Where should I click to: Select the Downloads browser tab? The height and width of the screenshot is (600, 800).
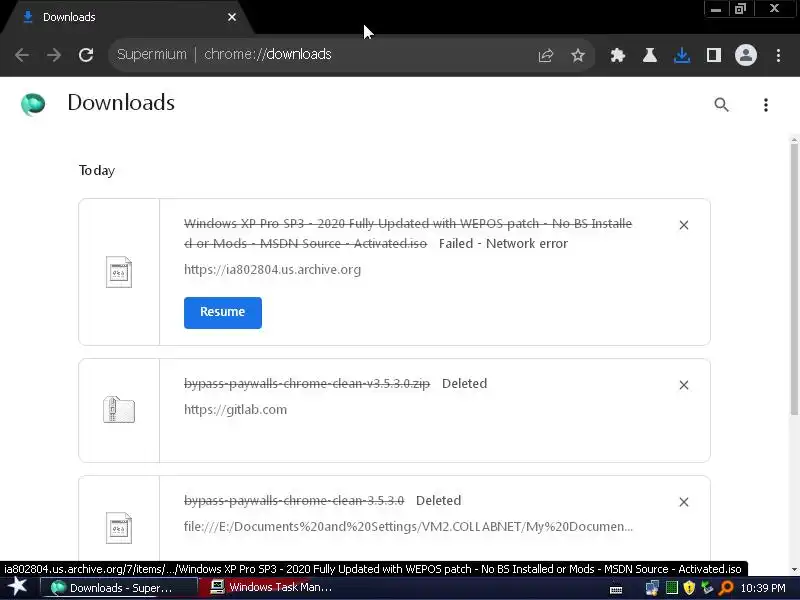128,17
